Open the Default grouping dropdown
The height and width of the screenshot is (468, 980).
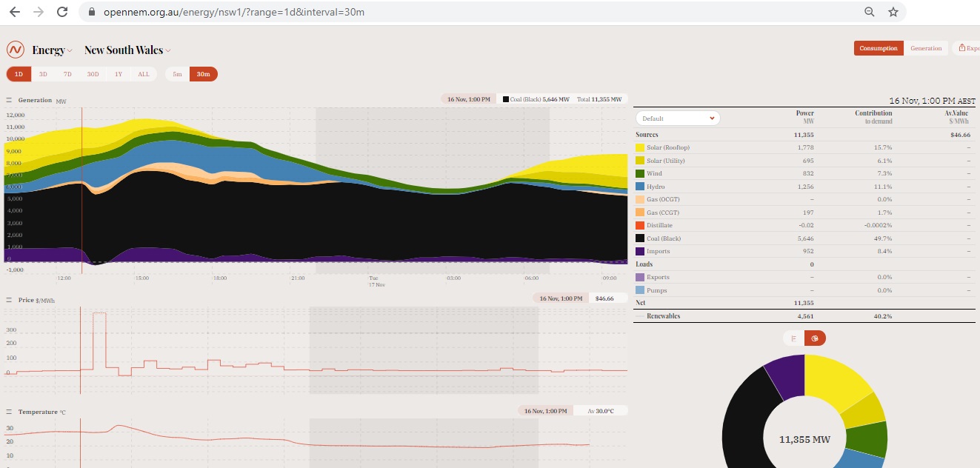point(678,118)
